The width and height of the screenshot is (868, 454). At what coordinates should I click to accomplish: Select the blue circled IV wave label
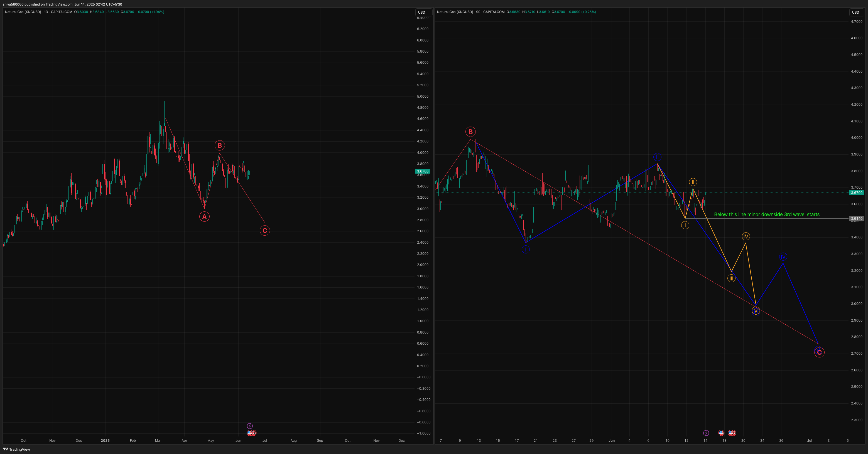click(x=783, y=257)
